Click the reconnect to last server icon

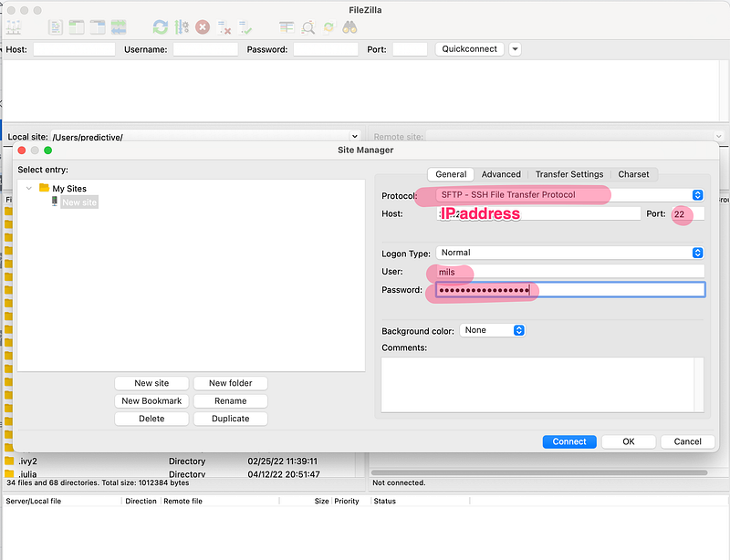[x=245, y=28]
